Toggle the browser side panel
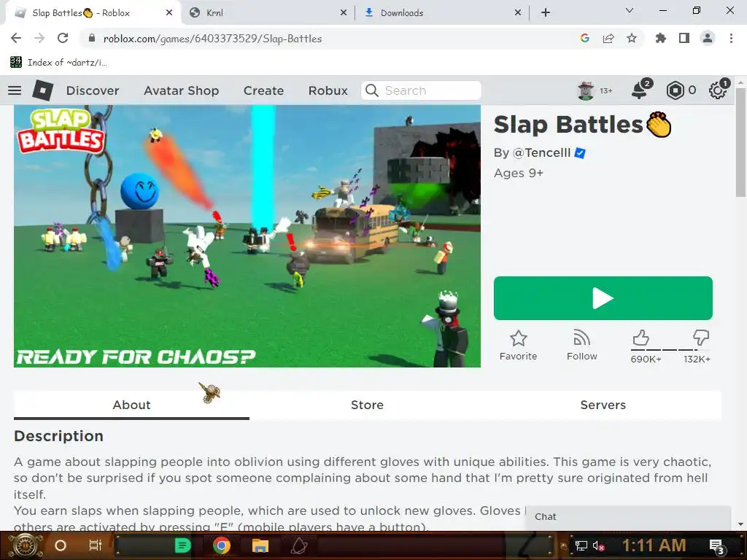Image resolution: width=747 pixels, height=560 pixels. pos(684,38)
